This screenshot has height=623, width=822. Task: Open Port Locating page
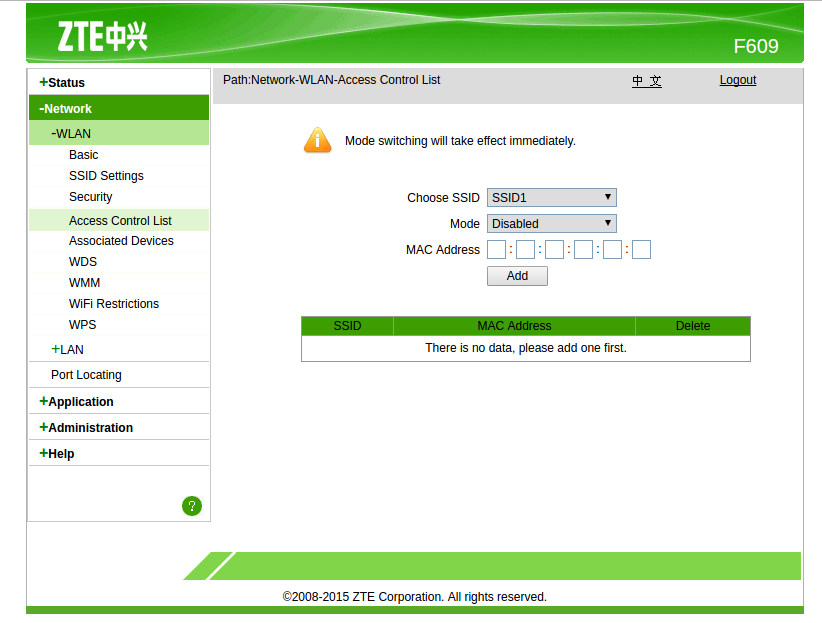click(86, 375)
